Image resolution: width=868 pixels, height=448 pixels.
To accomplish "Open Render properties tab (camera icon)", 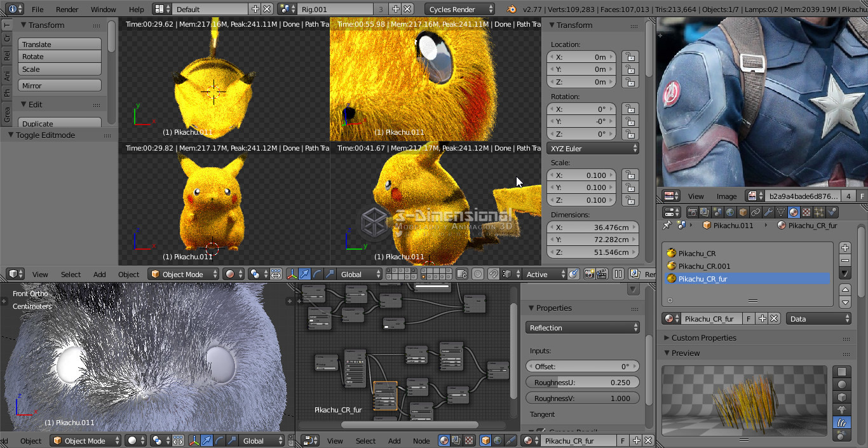I will point(693,212).
